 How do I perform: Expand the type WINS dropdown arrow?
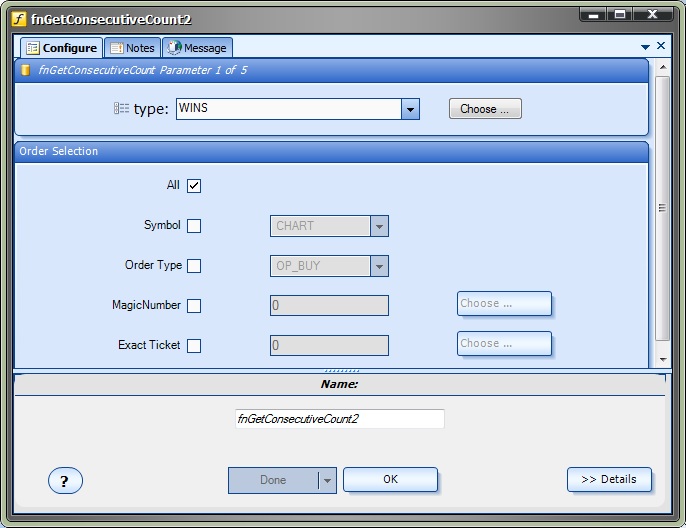410,109
